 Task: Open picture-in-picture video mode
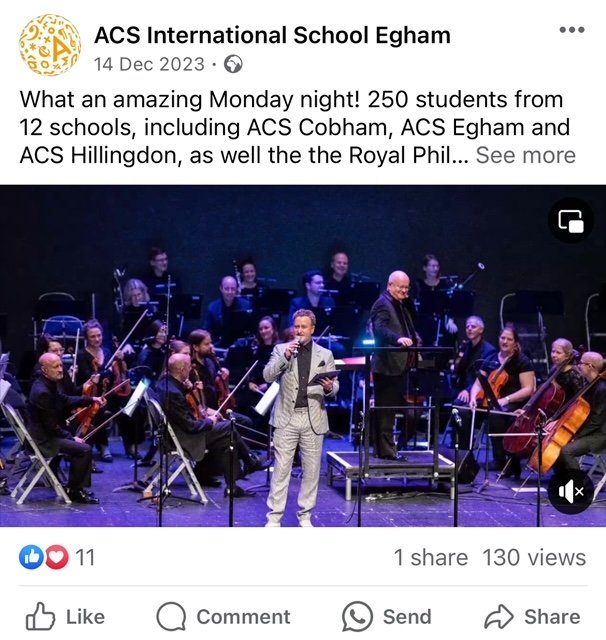coord(570,221)
